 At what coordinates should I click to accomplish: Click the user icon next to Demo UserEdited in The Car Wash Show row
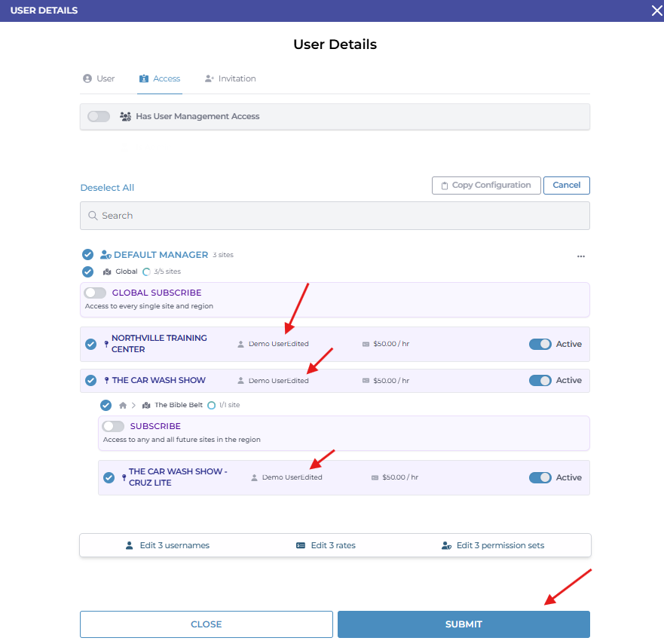pyautogui.click(x=241, y=381)
